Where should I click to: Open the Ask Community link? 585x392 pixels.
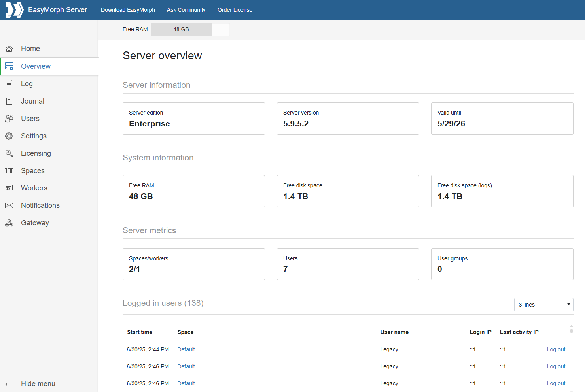[x=186, y=10]
